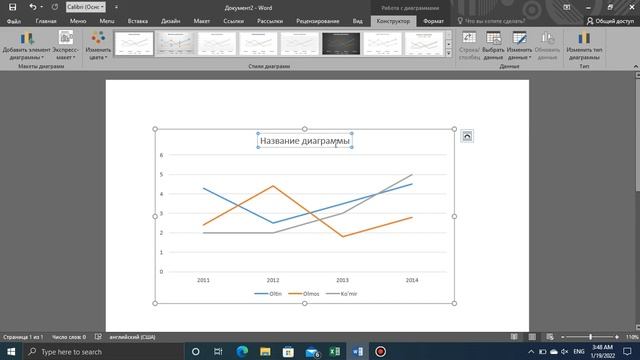The height and width of the screenshot is (360, 640).
Task: Switch to the Макет tab
Action: click(x=202, y=21)
